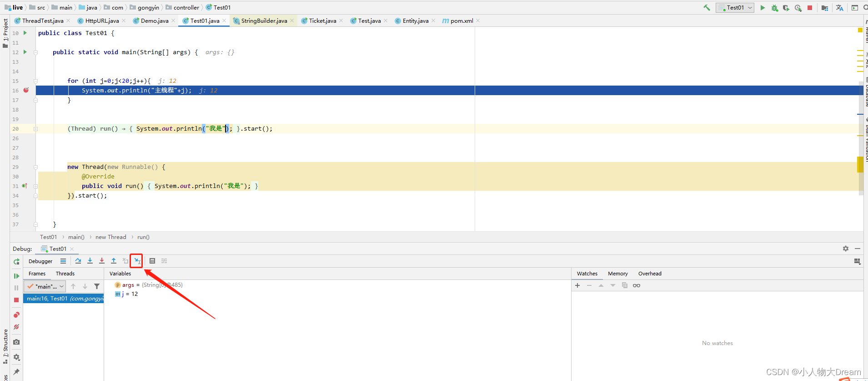
Task: Click the Build project hammer icon
Action: [x=707, y=8]
